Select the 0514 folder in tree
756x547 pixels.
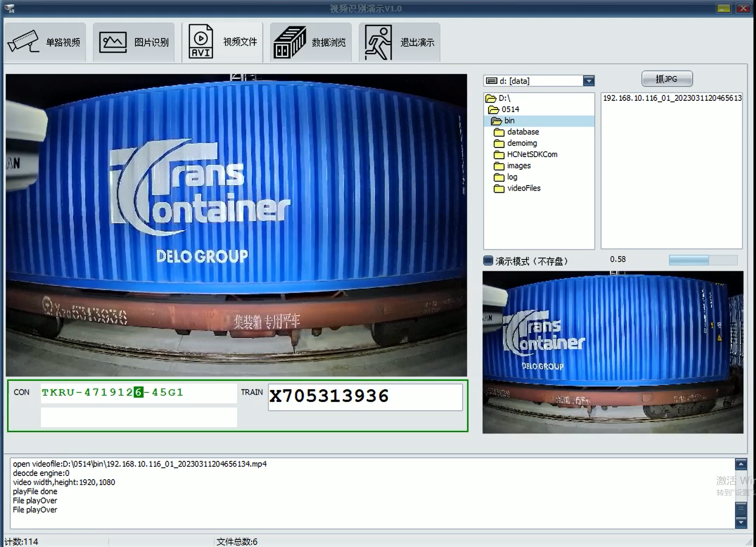pyautogui.click(x=510, y=110)
